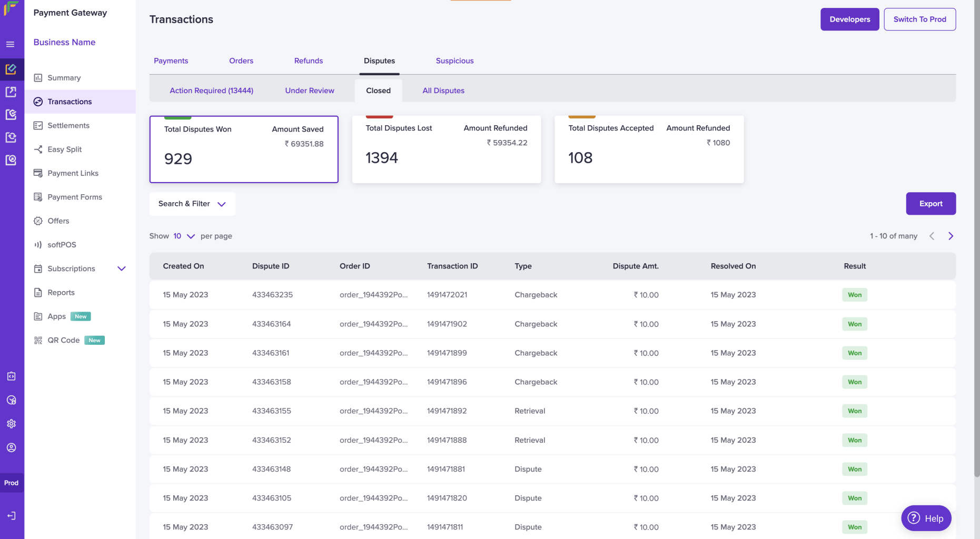Open the settings gear icon
Image resolution: width=980 pixels, height=539 pixels.
[11, 424]
